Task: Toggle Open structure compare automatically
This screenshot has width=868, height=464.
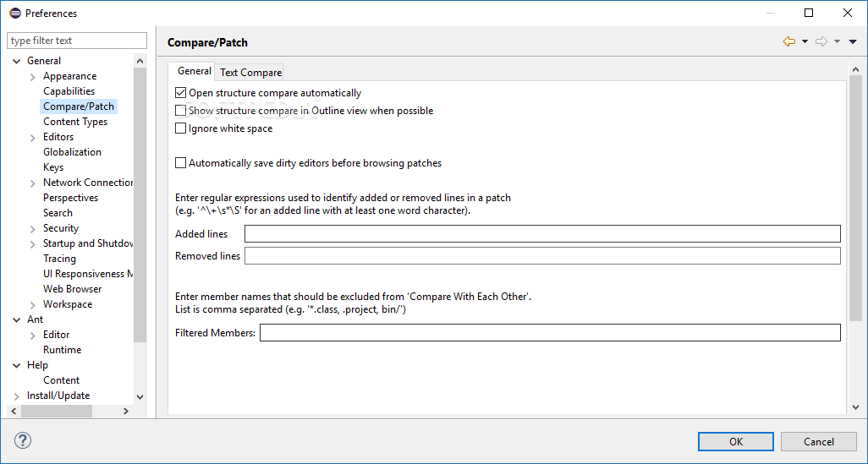Action: 180,93
